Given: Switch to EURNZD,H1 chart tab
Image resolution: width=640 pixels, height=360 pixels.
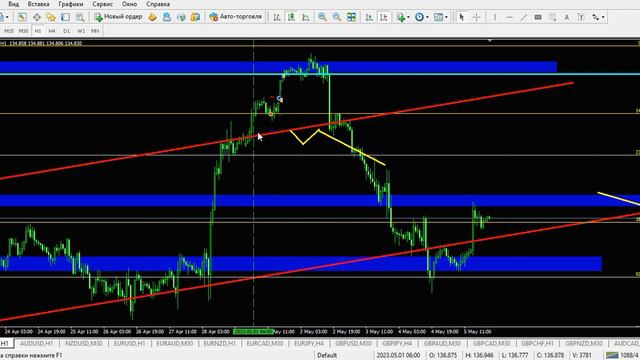Looking at the screenshot, I should pos(220,344).
